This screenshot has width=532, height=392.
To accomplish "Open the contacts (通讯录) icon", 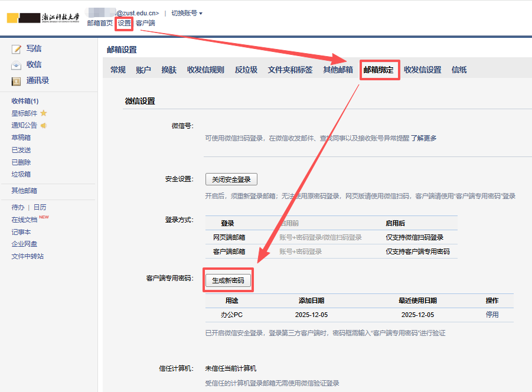I will (17, 81).
